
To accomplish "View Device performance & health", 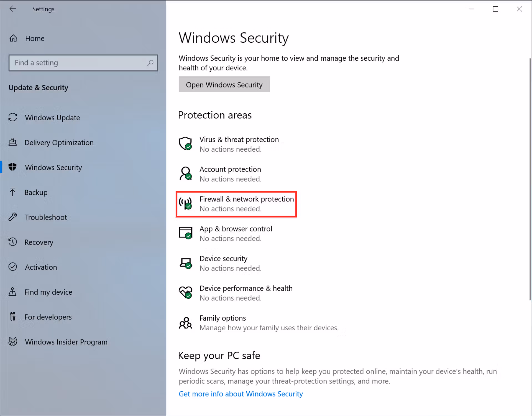I will pos(246,293).
